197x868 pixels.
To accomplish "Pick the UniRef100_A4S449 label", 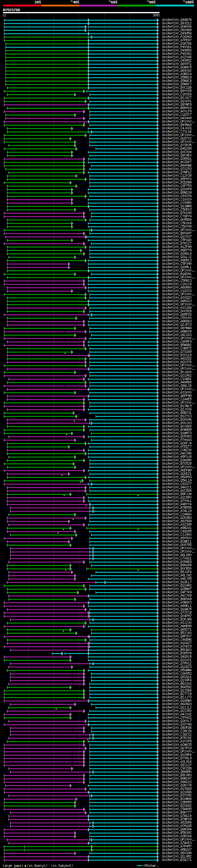I will [177, 118].
